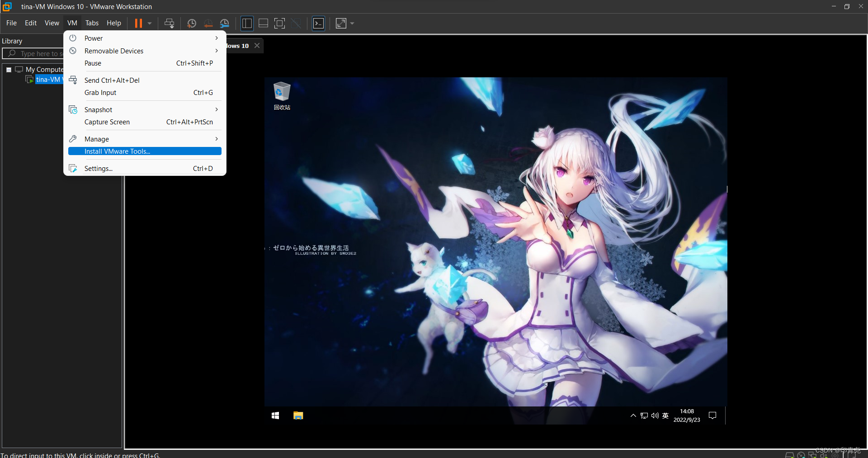Screen dimensions: 868x458
Task: Toggle the console view toolbar button
Action: coord(319,23)
